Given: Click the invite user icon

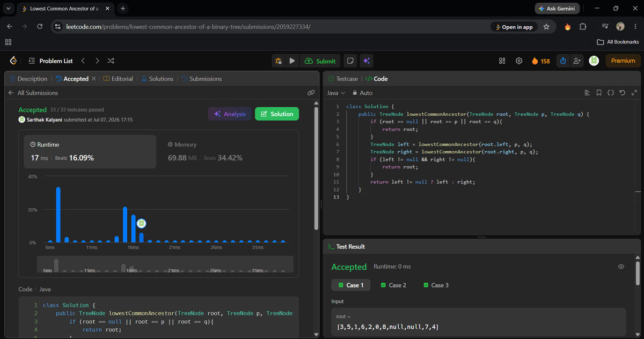Looking at the screenshot, I should pos(577,61).
